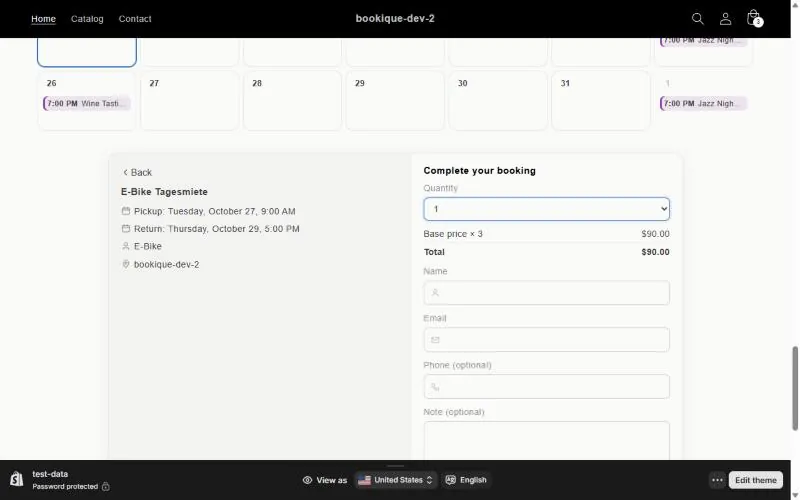Expand the Quantity dropdown
This screenshot has height=500, width=800.
click(x=546, y=209)
